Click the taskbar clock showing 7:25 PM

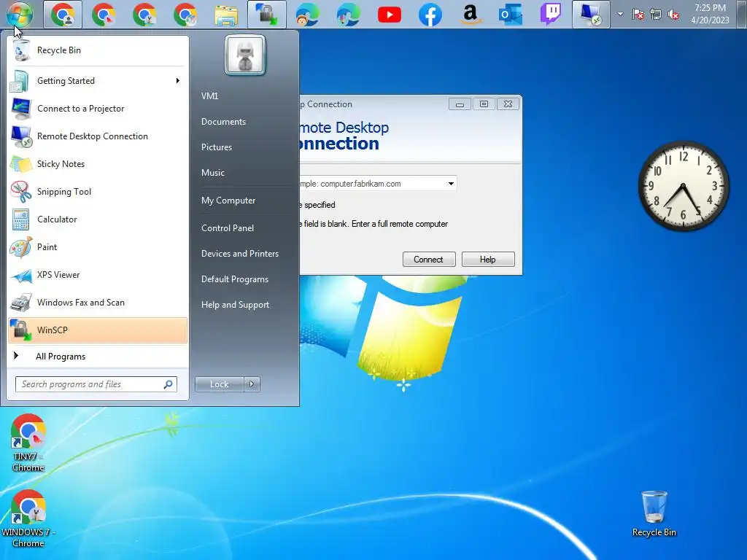coord(710,15)
